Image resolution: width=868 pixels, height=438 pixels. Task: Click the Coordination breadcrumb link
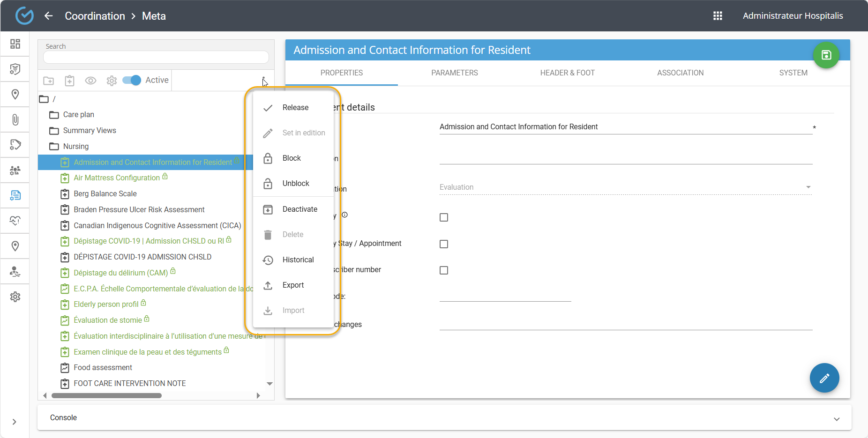(95, 16)
